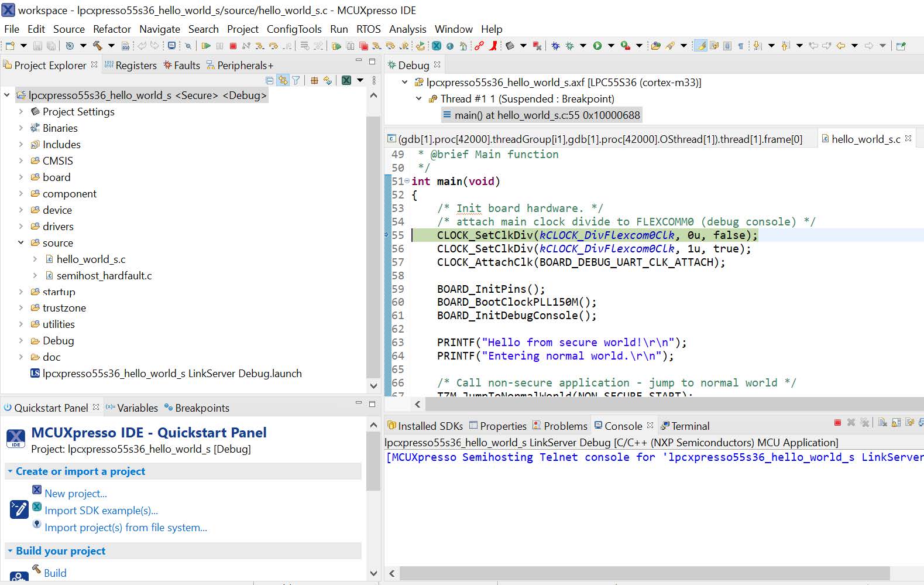
Task: Toggle Mark Occurrences highlighter in the toolbar
Action: click(x=700, y=46)
